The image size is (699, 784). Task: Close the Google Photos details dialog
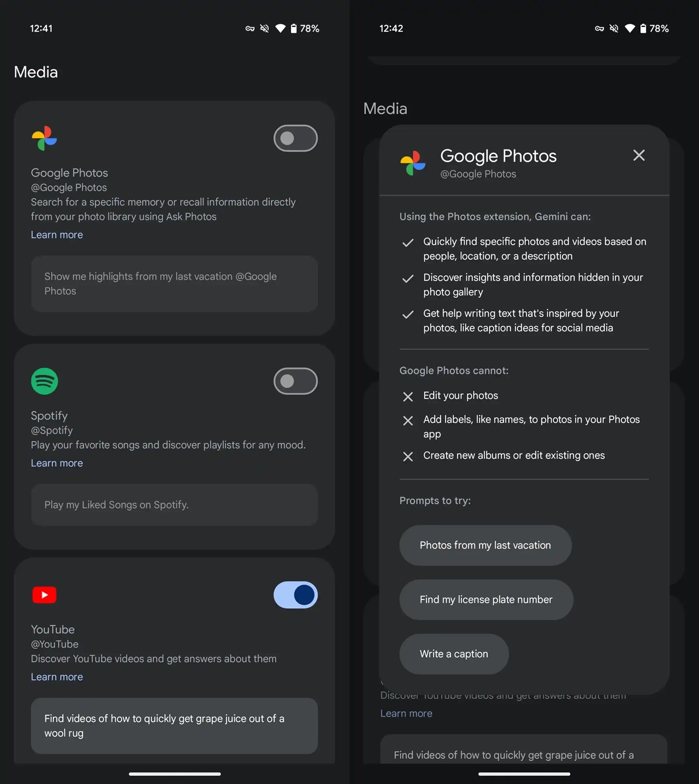pyautogui.click(x=639, y=156)
